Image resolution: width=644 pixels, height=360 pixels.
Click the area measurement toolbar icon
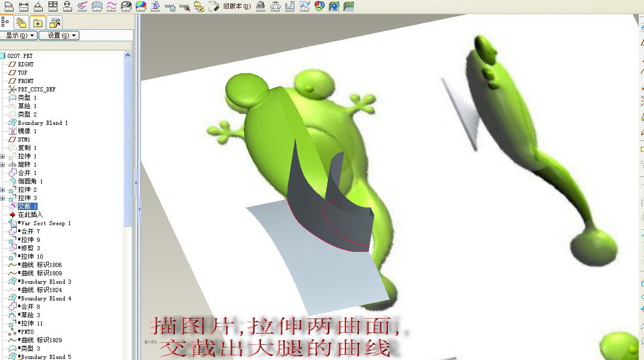(53, 6)
